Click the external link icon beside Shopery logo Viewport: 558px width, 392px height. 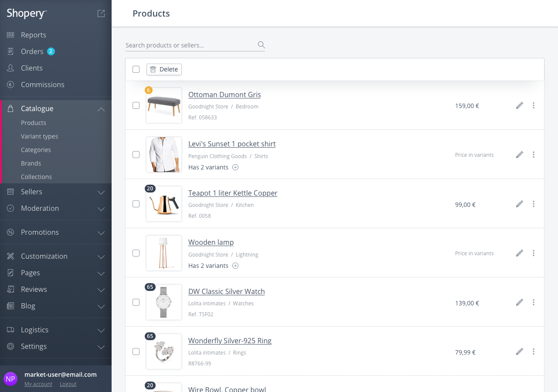pos(101,13)
